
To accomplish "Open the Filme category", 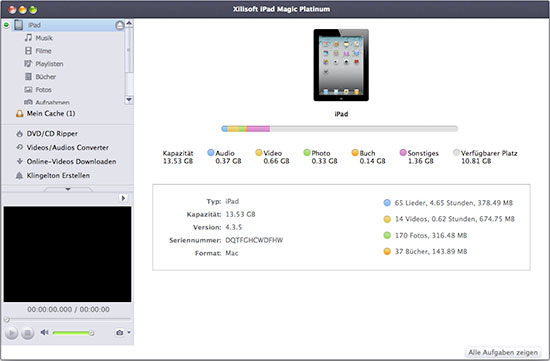I will pos(43,51).
